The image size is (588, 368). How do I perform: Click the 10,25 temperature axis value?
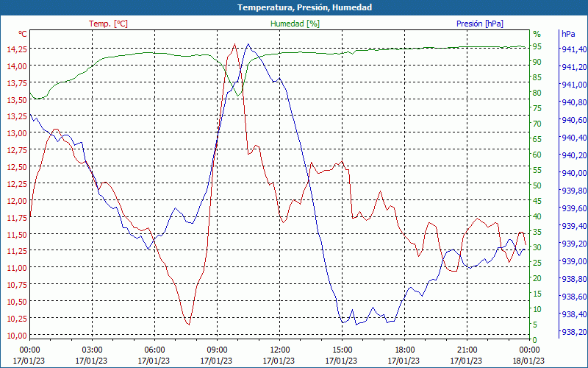(x=17, y=319)
